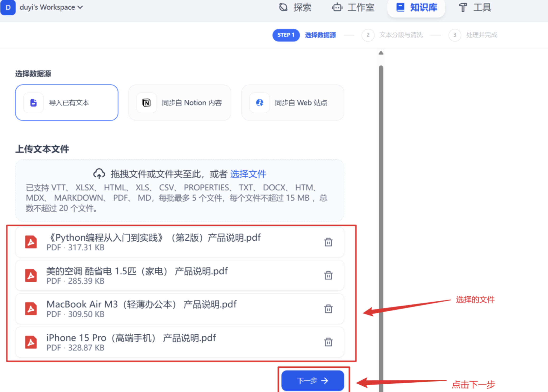
Task: Click the Notion logo icon
Action: pyautogui.click(x=146, y=103)
